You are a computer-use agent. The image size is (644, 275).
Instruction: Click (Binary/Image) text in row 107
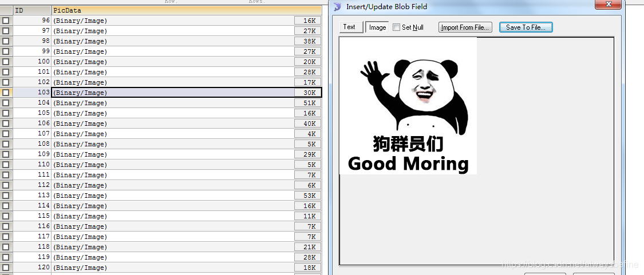tap(80, 134)
